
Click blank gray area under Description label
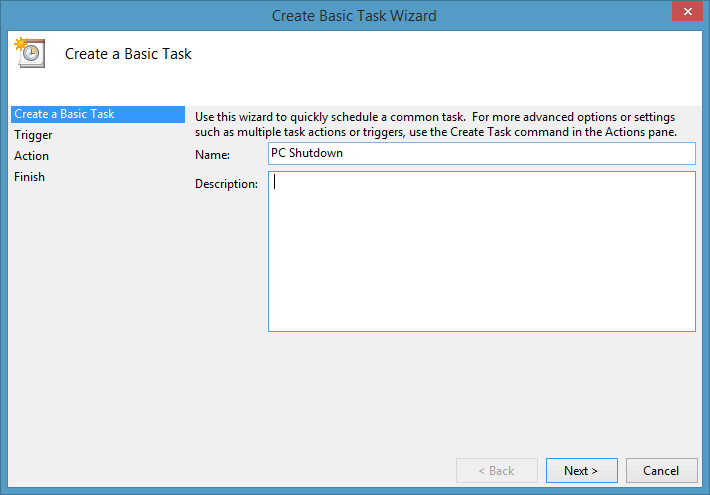228,270
